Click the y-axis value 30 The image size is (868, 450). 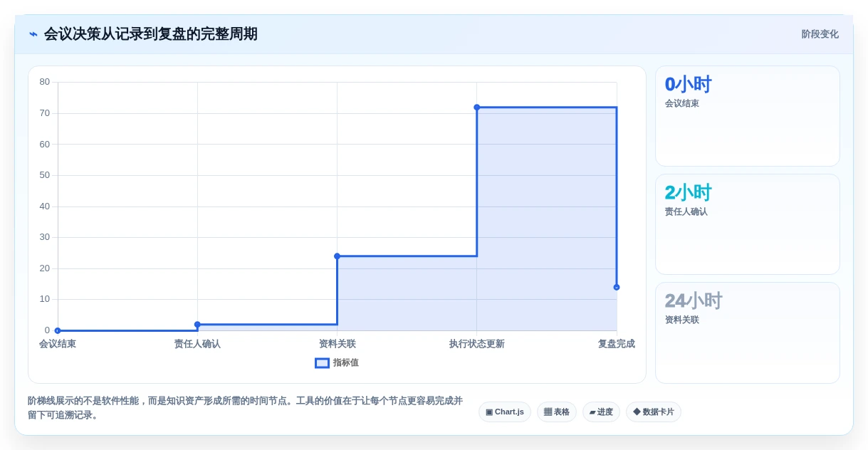tap(45, 237)
